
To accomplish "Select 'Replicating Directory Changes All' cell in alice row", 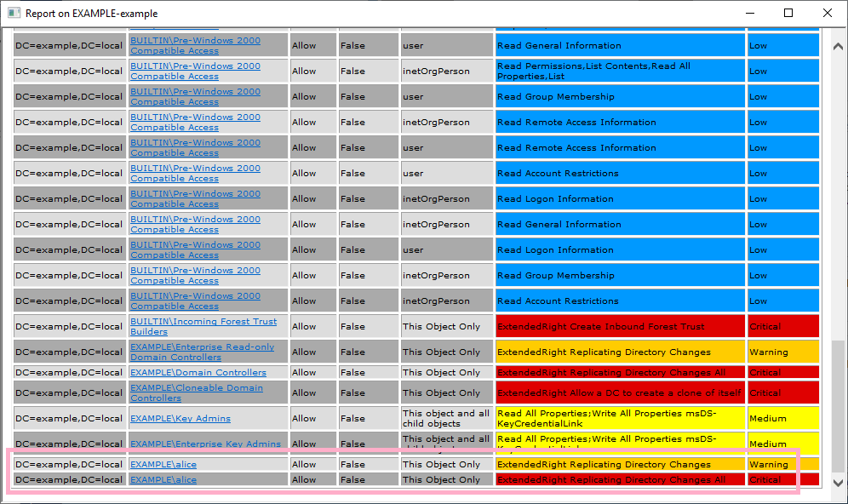I will tap(621, 479).
